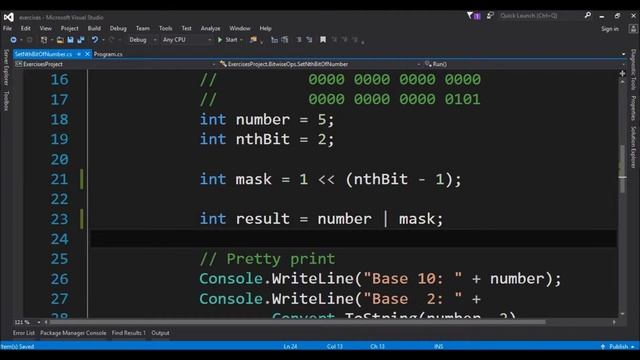Open the 121 % zoom level dropdown
The image size is (640, 360).
pos(27,322)
